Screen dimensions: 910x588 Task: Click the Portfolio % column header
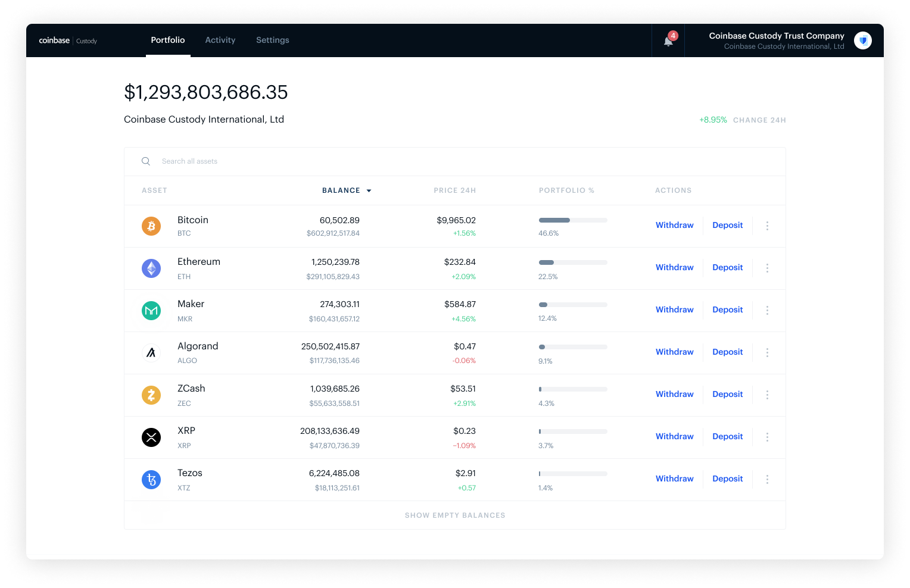pyautogui.click(x=566, y=190)
